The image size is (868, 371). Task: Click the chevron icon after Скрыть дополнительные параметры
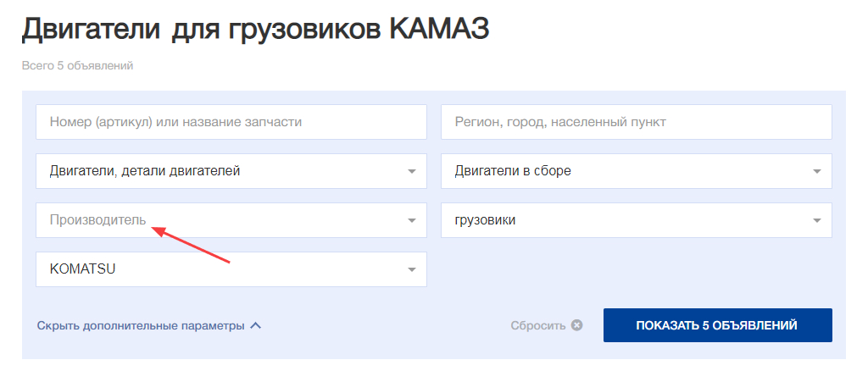click(x=256, y=325)
